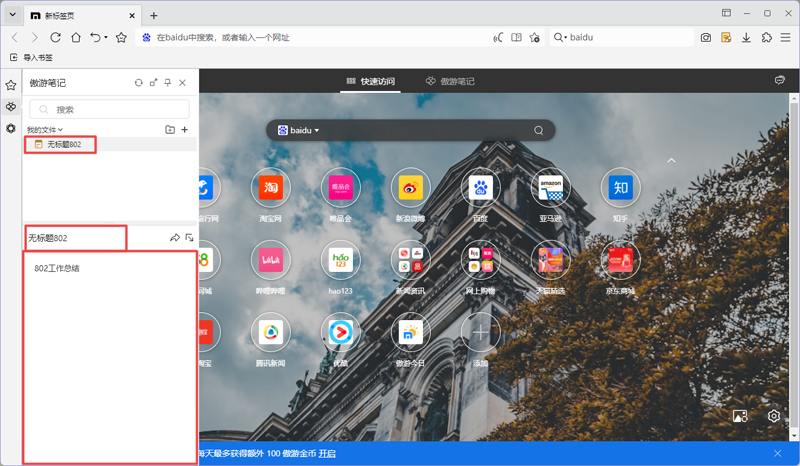Pin the 傲游笔记 sidebar panel
This screenshot has width=800, height=466.
click(x=168, y=83)
